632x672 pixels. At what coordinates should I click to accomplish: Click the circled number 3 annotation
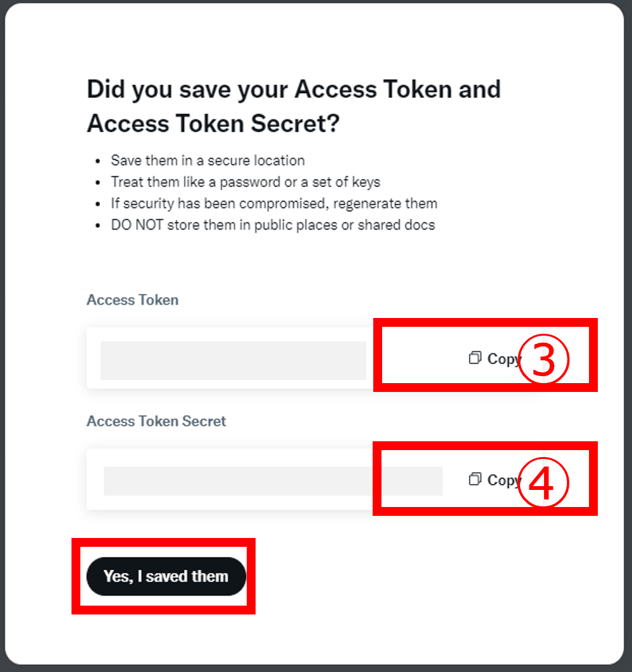[x=543, y=359]
